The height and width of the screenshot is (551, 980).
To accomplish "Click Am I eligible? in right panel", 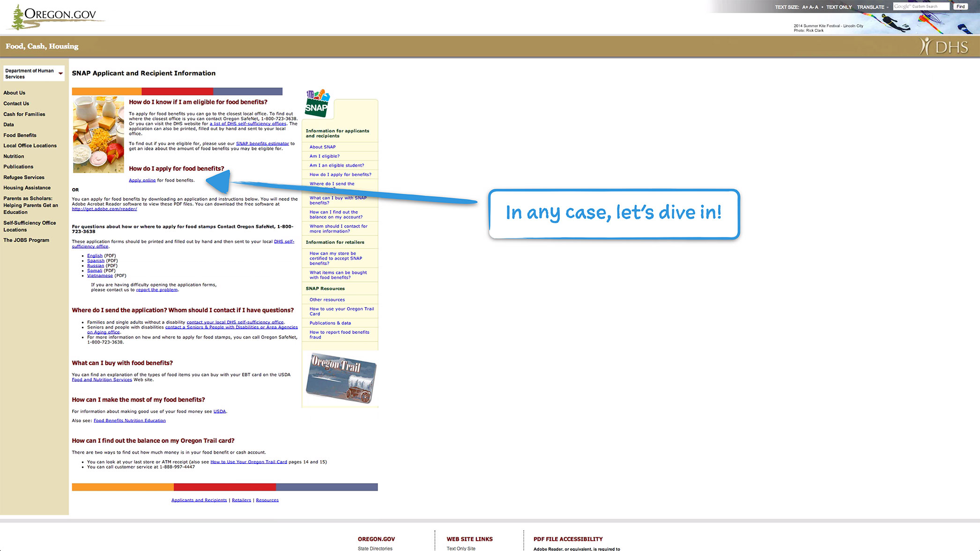I will click(x=325, y=156).
